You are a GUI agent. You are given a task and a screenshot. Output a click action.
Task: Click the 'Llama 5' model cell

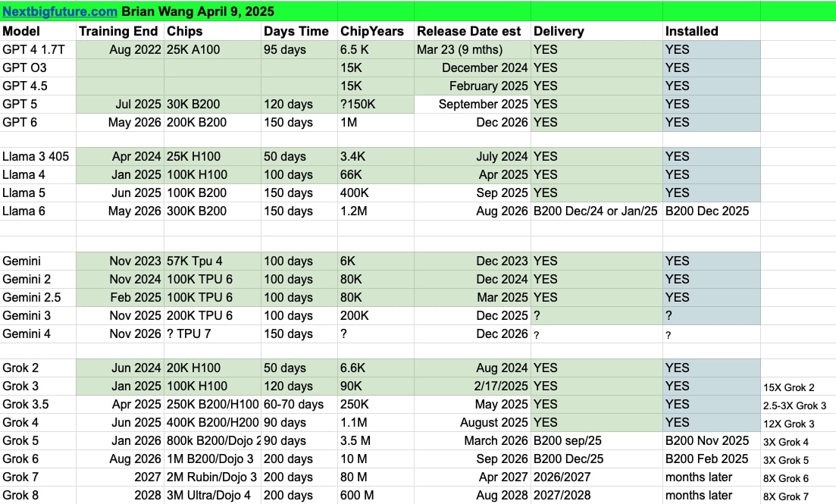point(39,193)
